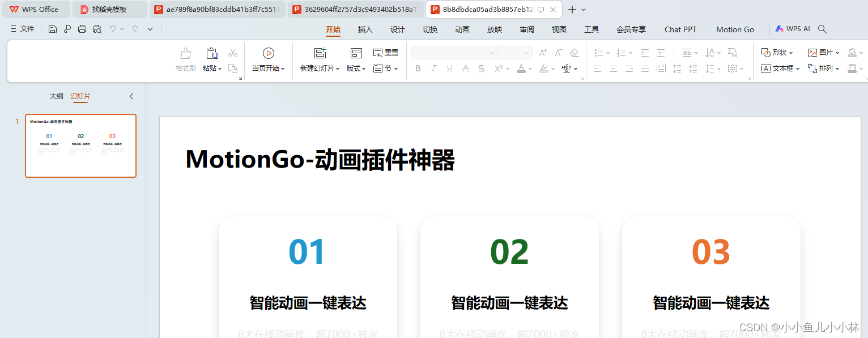Start slideshow with 当页开始 play icon
Screen dimensions: 868x338
pyautogui.click(x=269, y=53)
